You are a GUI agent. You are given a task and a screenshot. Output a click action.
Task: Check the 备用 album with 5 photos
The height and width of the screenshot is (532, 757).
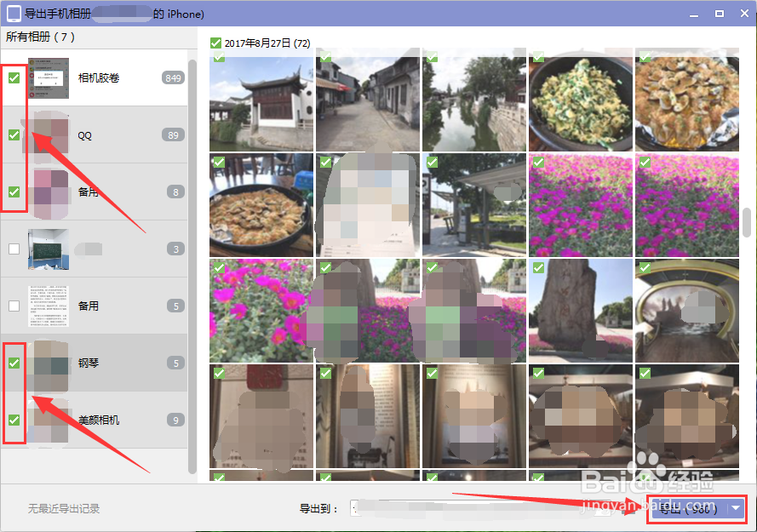(14, 306)
